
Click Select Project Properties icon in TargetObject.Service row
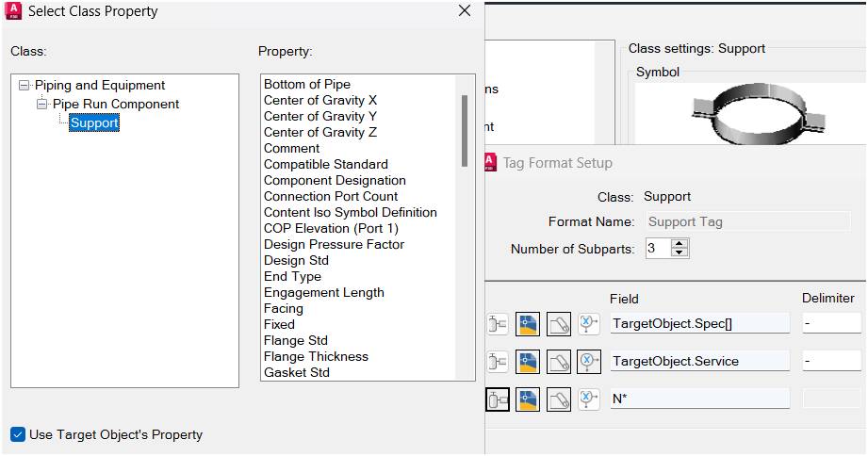559,362
